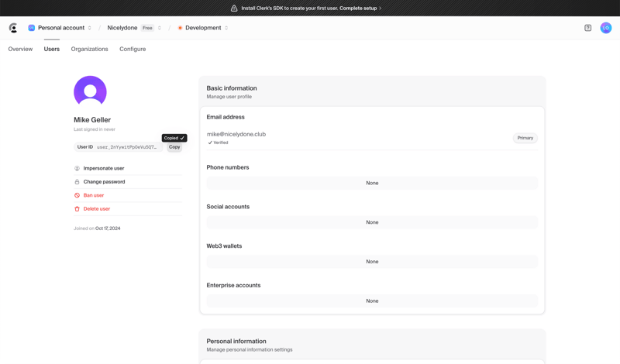Click the Personal account workspace icon
This screenshot has width=620, height=364.
31,28
